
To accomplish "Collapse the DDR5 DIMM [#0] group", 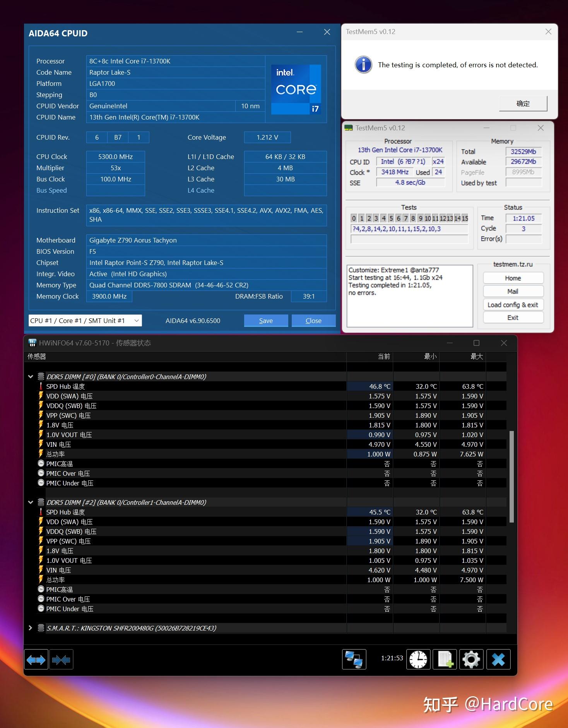I will point(31,376).
